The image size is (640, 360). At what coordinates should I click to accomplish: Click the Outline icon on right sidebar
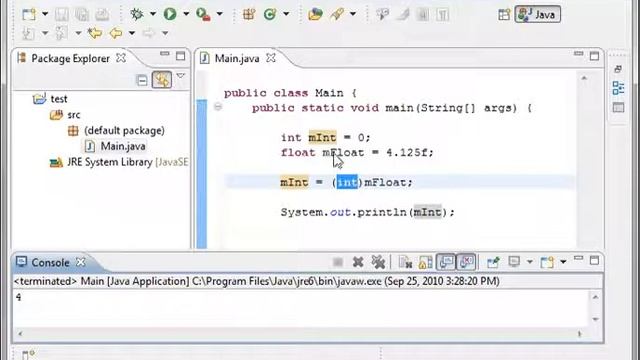(618, 88)
